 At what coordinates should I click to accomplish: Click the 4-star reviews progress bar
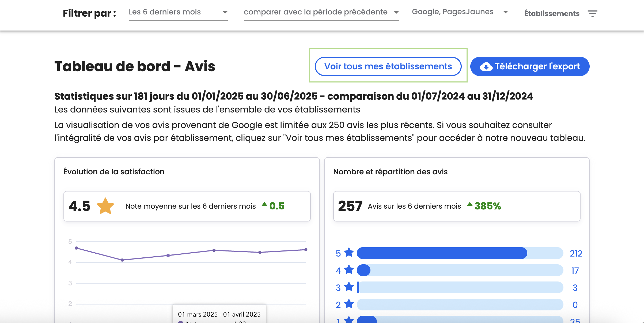pyautogui.click(x=460, y=270)
